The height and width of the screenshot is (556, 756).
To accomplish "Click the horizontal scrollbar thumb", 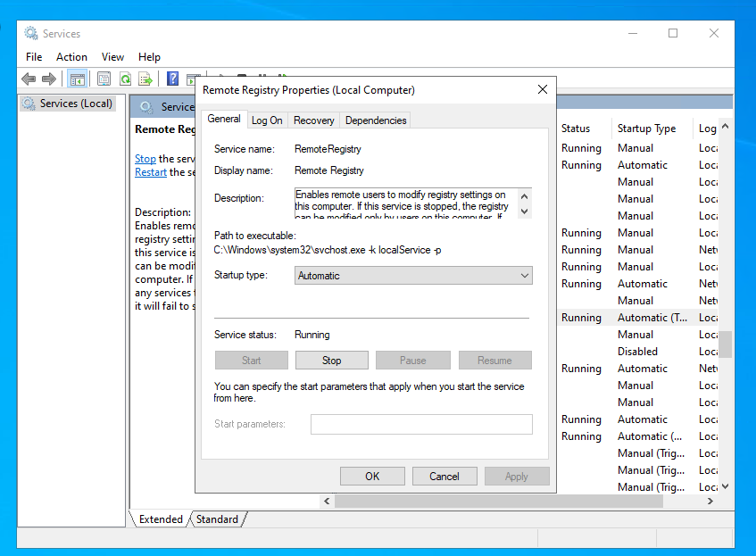I will 499,501.
